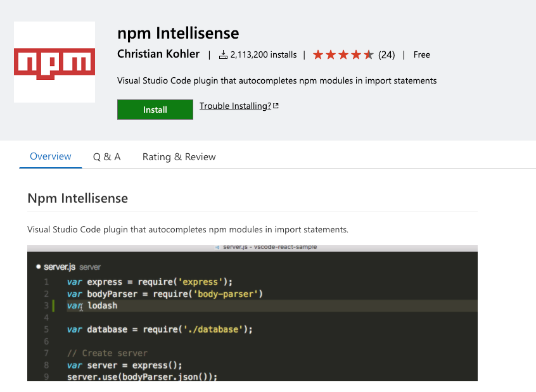Click the green Install button
This screenshot has width=536, height=392.
pyautogui.click(x=155, y=110)
